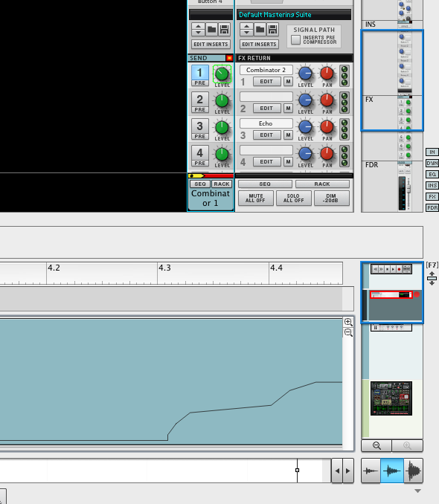Click FX Return 1 blue Level knob
This screenshot has height=504, width=439.
tap(305, 74)
